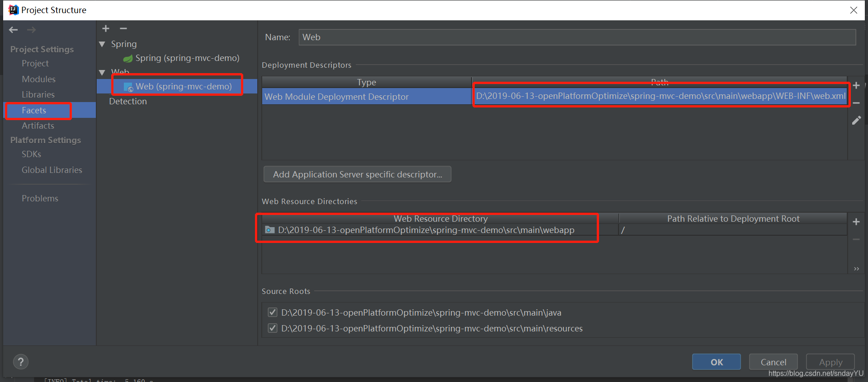868x382 pixels.
Task: Click the src\main\java source root path
Action: coord(421,312)
